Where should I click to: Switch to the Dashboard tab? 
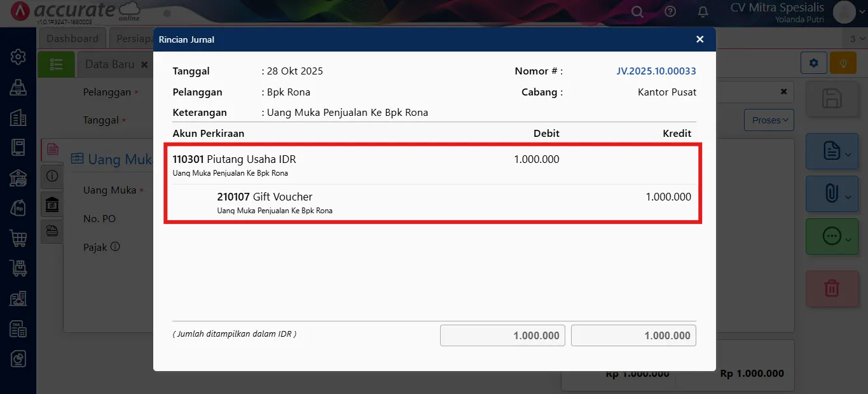click(x=72, y=38)
